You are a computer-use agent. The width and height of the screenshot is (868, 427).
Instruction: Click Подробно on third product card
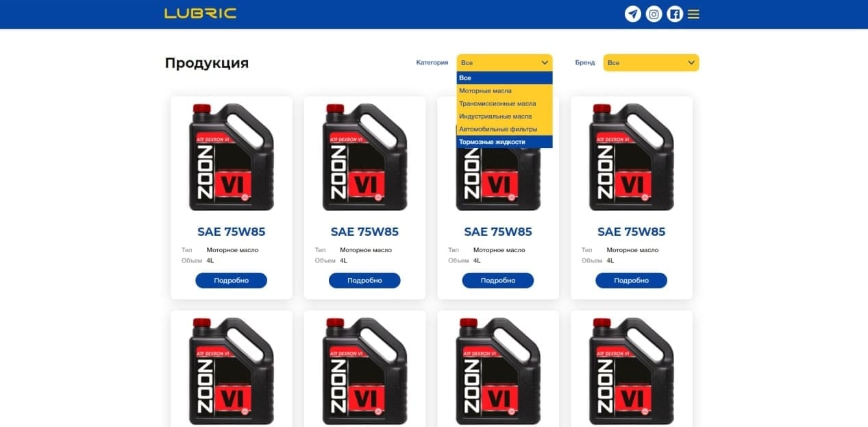tap(498, 280)
